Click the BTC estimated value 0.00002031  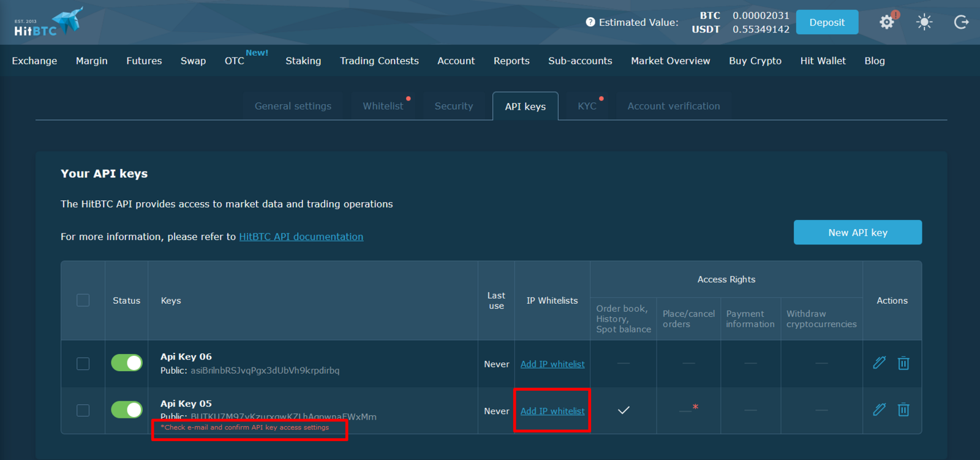click(x=761, y=15)
